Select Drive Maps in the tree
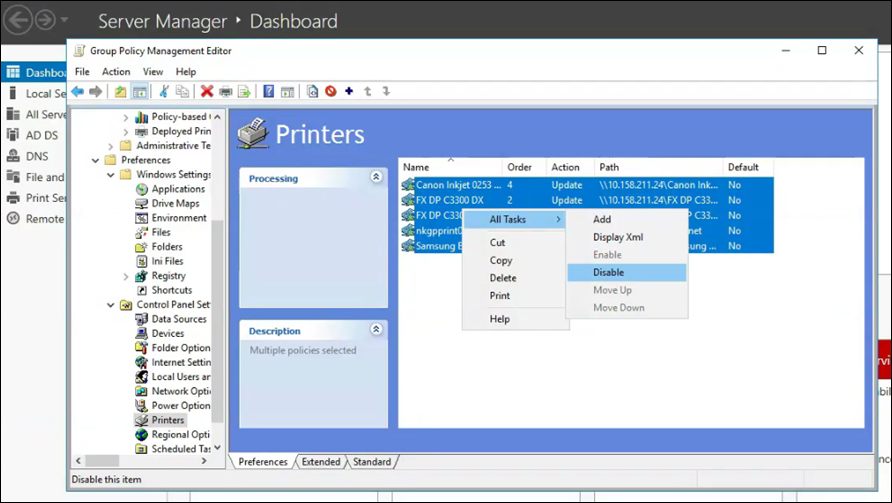The height and width of the screenshot is (503, 892). coord(174,203)
